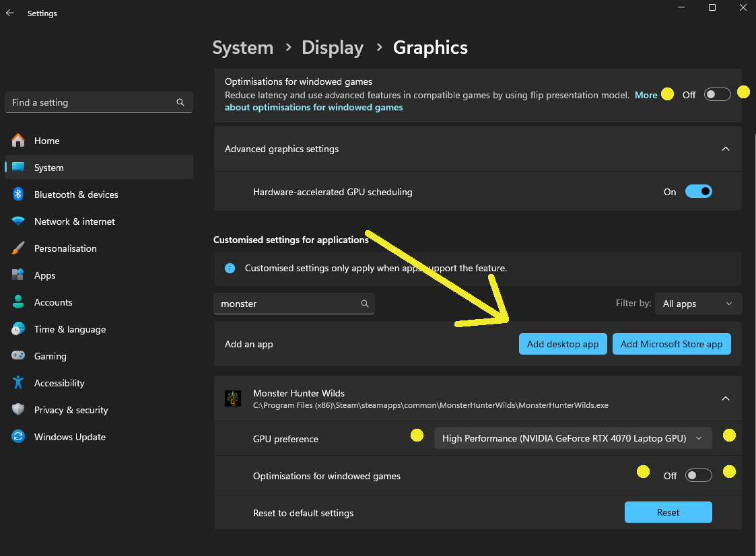Click the back arrow in Settings

[x=10, y=13]
